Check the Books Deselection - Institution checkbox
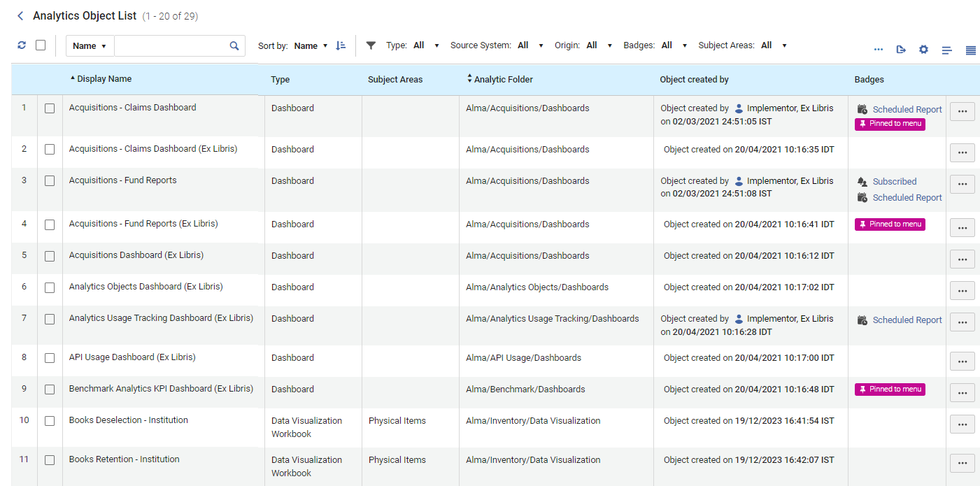 tap(50, 422)
